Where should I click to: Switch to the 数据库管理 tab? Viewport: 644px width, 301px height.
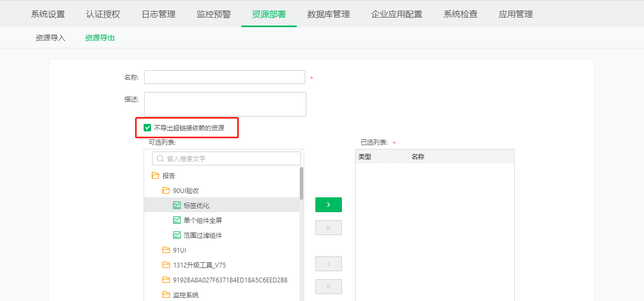[328, 14]
